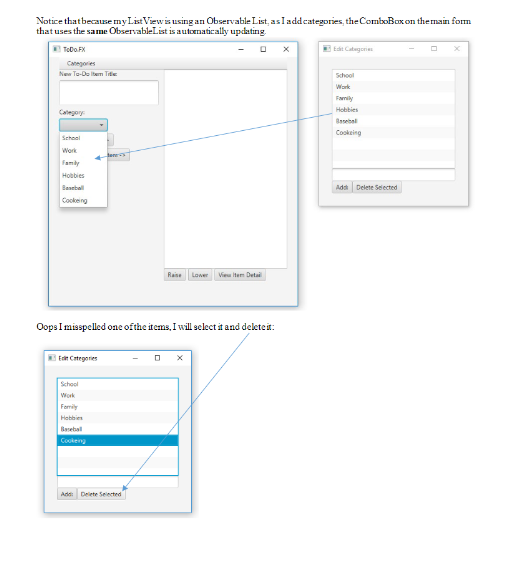Open the Categories menu in ToDo.FX
Image resolution: width=530 pixels, height=568 pixels.
(81, 63)
